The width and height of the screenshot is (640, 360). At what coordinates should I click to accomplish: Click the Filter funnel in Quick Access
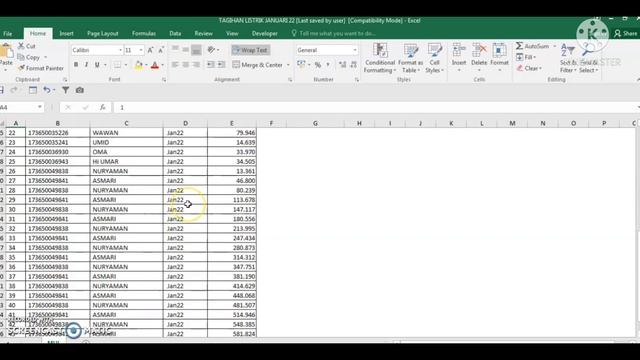(x=65, y=90)
